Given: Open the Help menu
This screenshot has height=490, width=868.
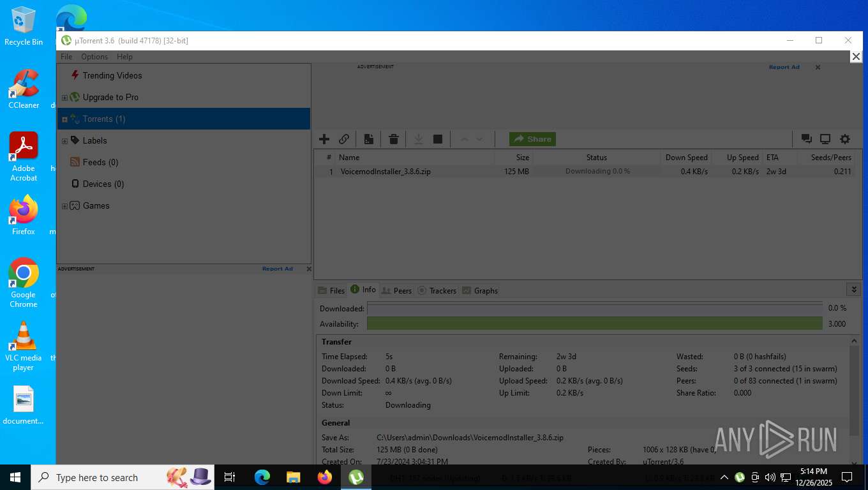Looking at the screenshot, I should pyautogui.click(x=124, y=57).
